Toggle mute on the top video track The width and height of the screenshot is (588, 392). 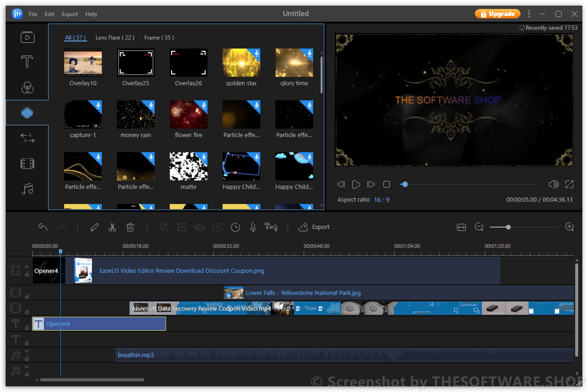pos(26,267)
